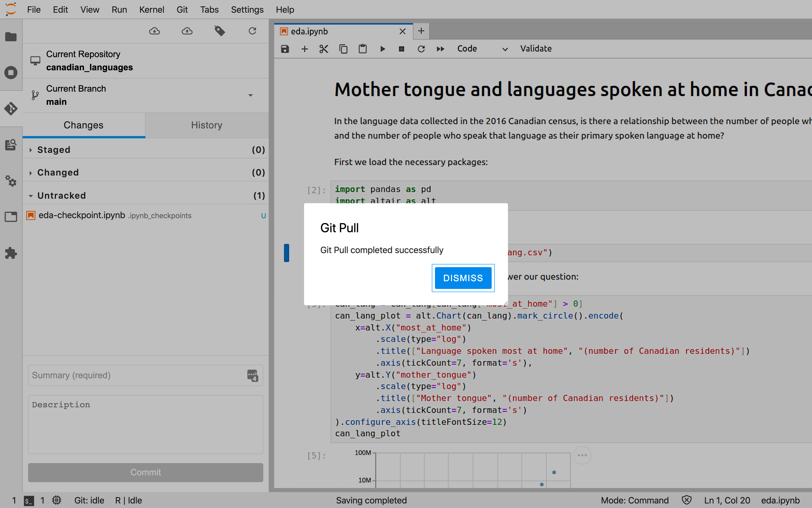Screen dimensions: 812x508
Task: Open the Git menu
Action: coord(182,10)
